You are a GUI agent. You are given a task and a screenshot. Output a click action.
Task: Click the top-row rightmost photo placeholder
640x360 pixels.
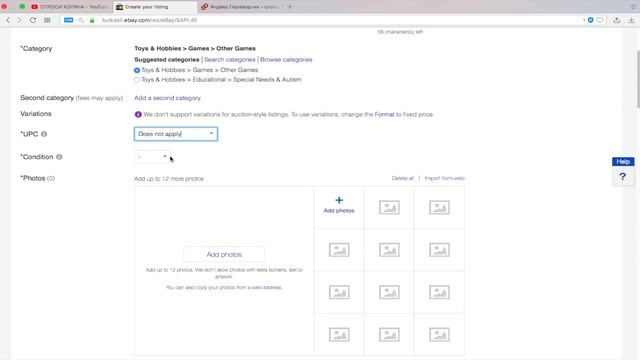click(x=439, y=207)
